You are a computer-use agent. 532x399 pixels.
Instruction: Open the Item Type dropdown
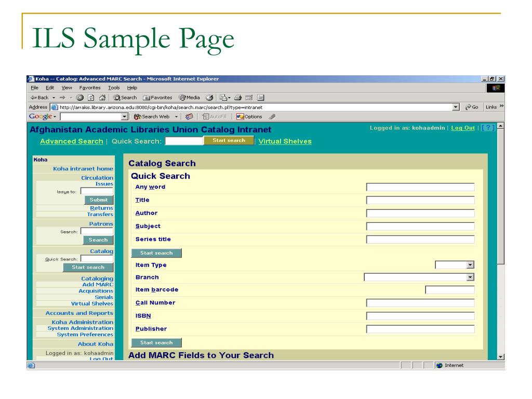(470, 265)
